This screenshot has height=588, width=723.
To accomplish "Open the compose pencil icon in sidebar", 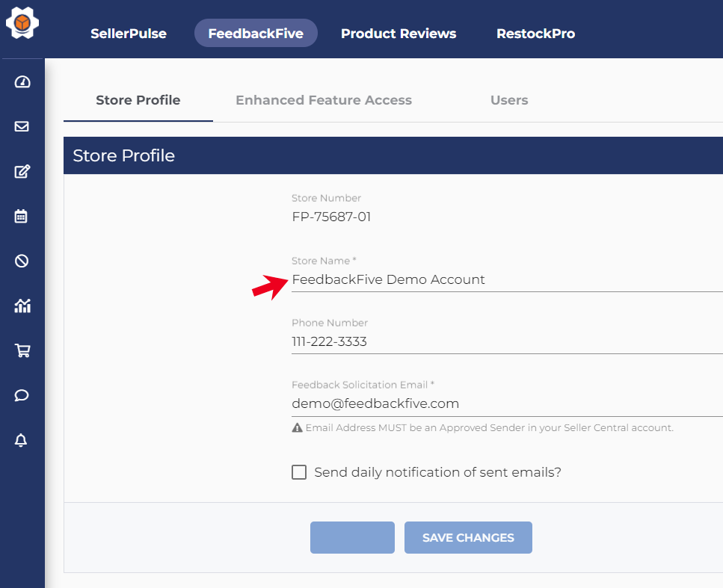I will tap(22, 172).
